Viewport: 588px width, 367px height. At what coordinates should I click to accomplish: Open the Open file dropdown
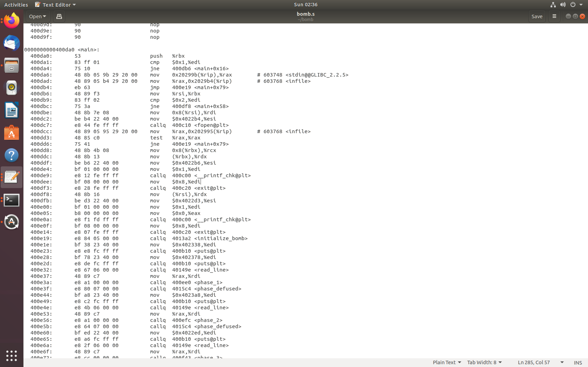coord(37,16)
